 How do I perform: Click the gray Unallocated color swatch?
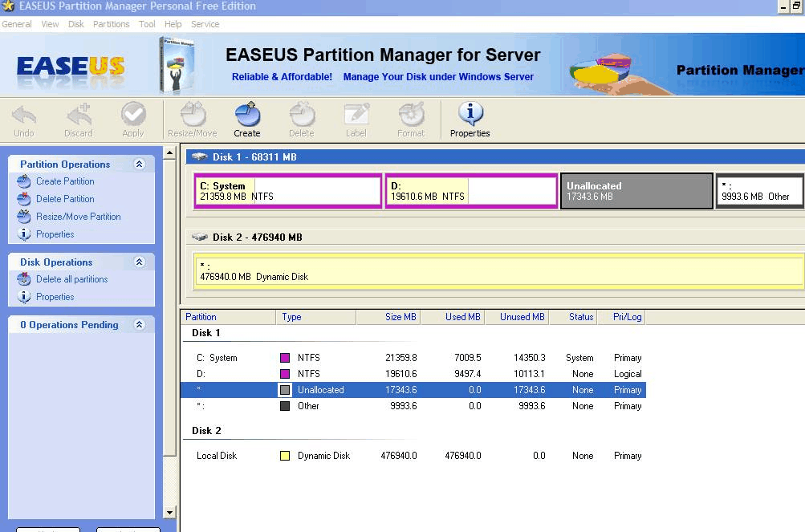(285, 390)
